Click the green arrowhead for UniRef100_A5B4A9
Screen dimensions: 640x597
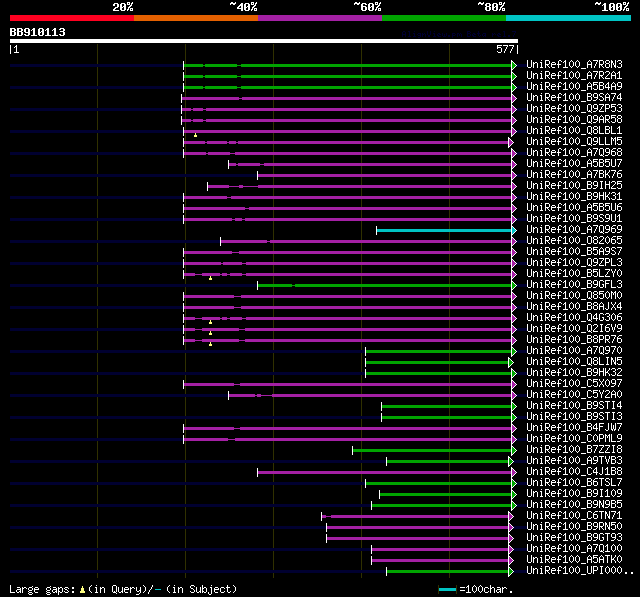pyautogui.click(x=514, y=87)
